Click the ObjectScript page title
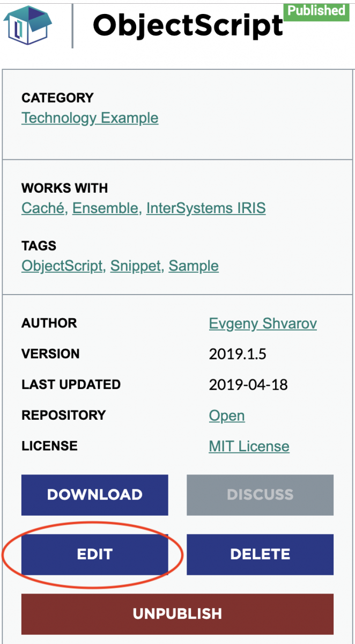 coord(188,25)
